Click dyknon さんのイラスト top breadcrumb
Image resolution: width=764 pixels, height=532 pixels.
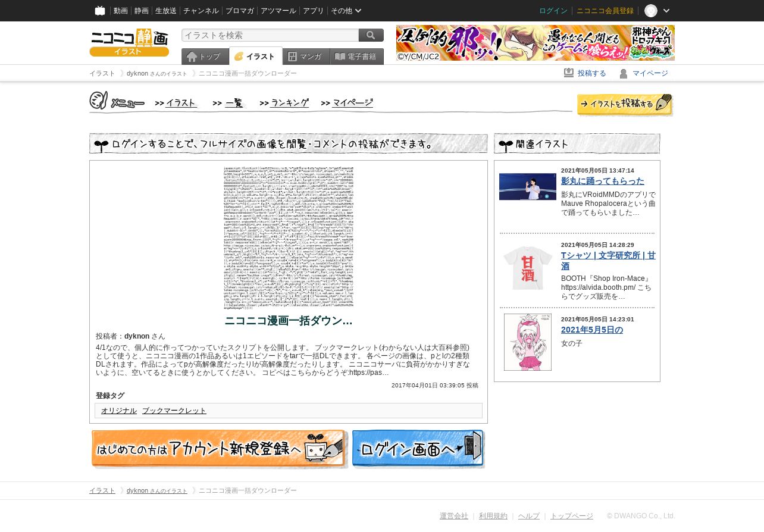tap(157, 73)
